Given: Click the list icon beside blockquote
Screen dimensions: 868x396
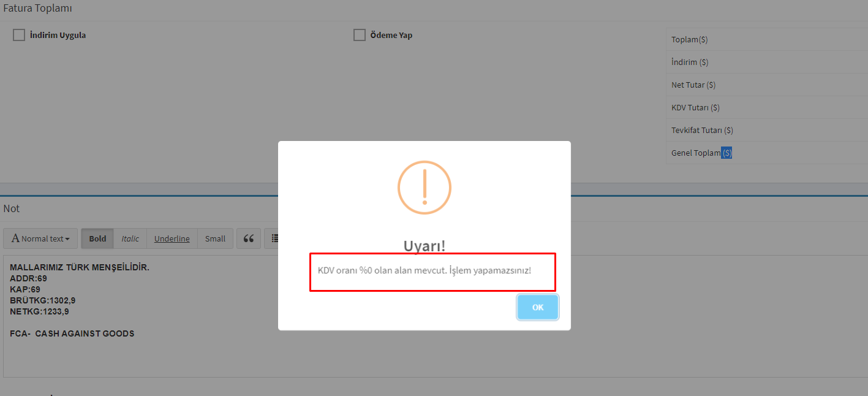Looking at the screenshot, I should [x=272, y=238].
